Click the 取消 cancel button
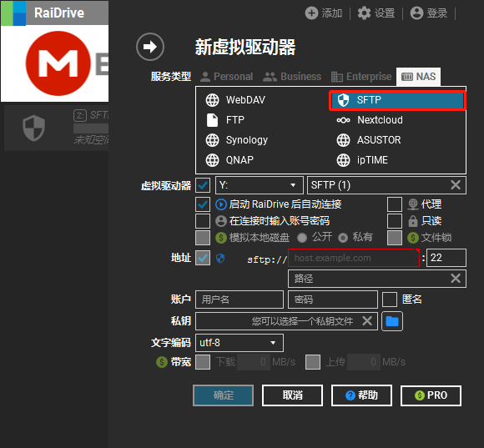Screen dimensions: 484x448 pos(292,395)
